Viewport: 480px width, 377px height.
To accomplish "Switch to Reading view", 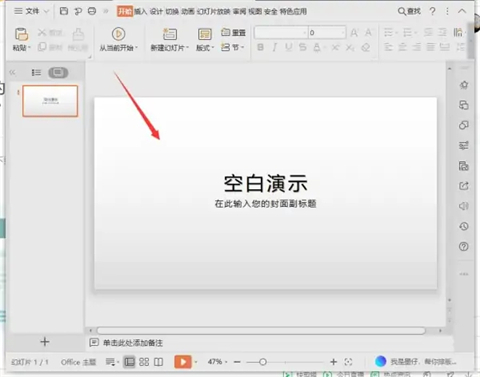I will (159, 362).
